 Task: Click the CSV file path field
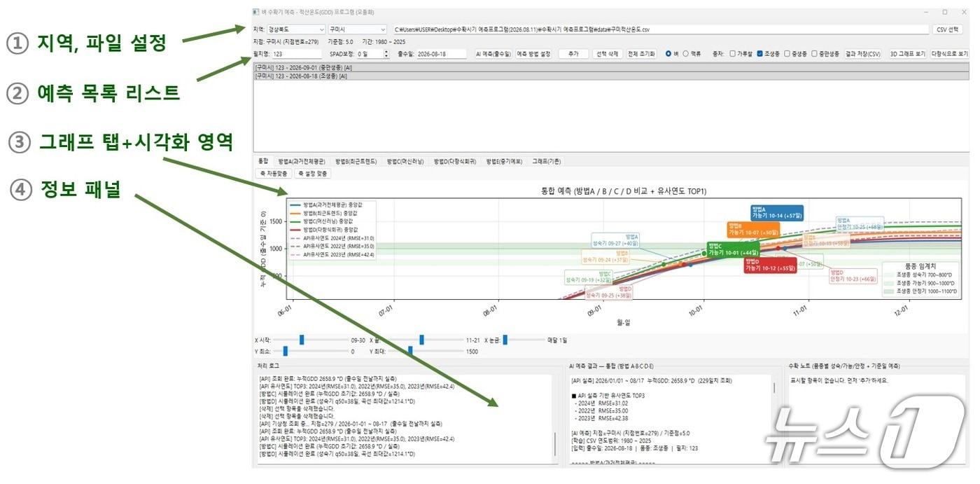660,29
